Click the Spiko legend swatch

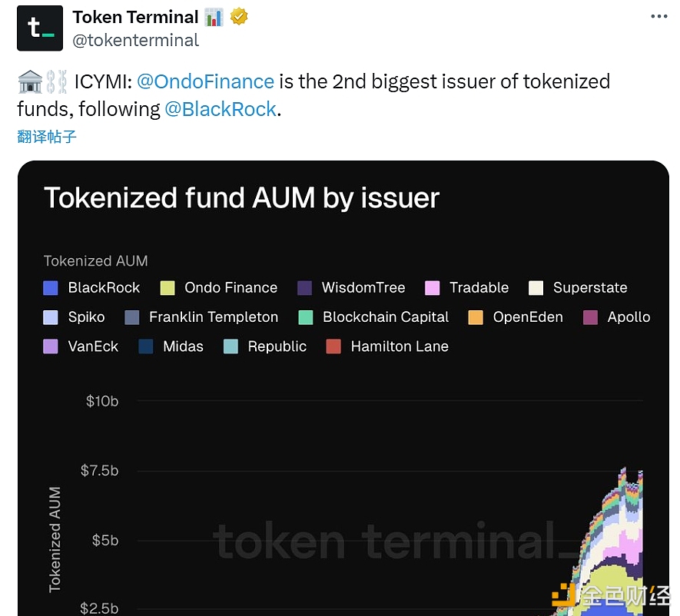click(x=51, y=317)
